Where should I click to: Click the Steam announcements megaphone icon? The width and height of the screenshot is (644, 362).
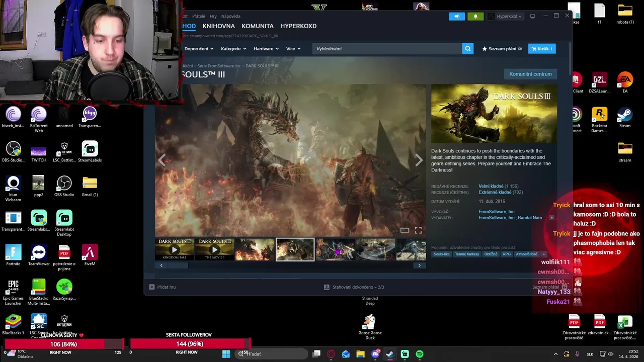(456, 17)
